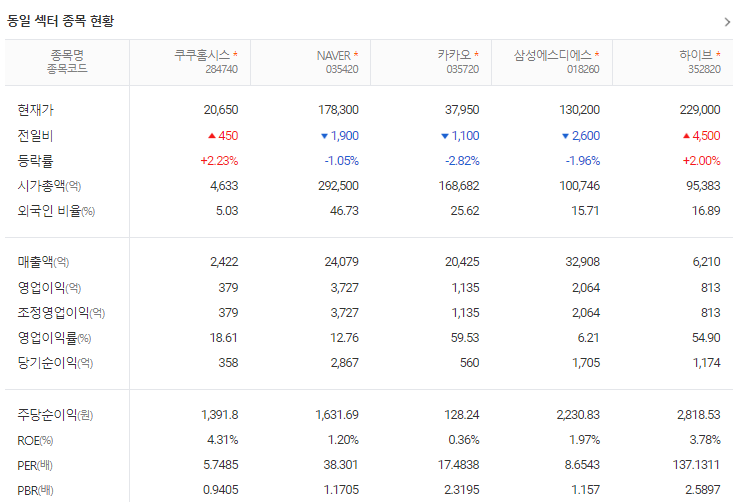Click the red up arrow beside 450

[x=212, y=136]
